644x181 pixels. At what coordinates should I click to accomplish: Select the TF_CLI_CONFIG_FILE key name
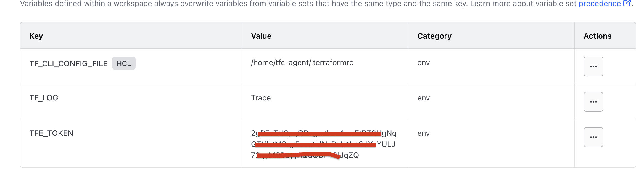coord(68,64)
